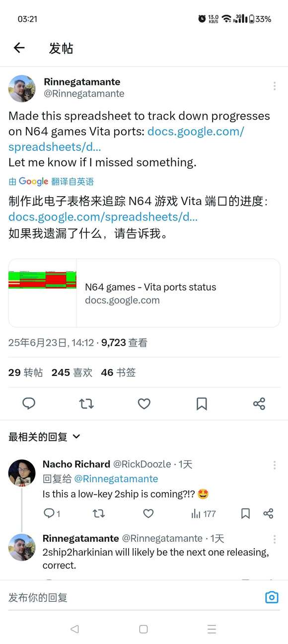View the 29 转帖 reposts list

point(26,372)
